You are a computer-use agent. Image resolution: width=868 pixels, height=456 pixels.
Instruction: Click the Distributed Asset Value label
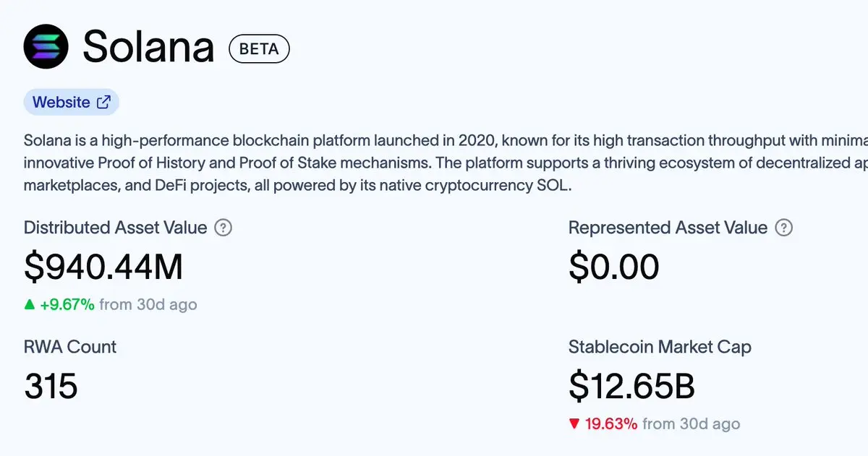tap(116, 228)
